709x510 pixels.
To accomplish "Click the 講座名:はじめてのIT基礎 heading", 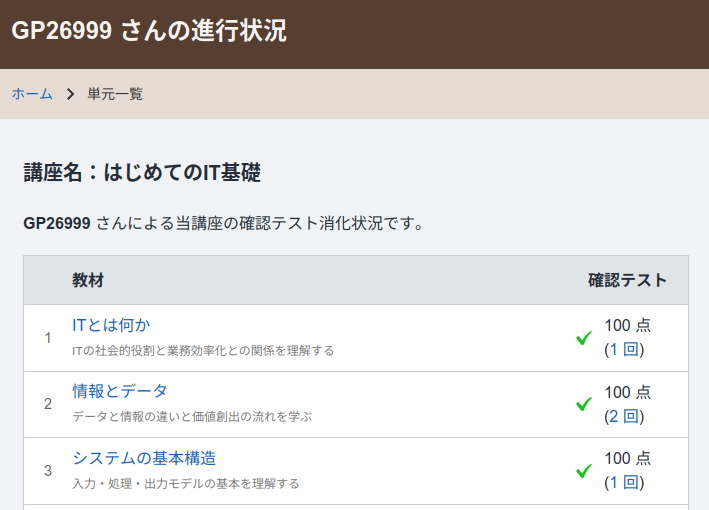I will (142, 173).
